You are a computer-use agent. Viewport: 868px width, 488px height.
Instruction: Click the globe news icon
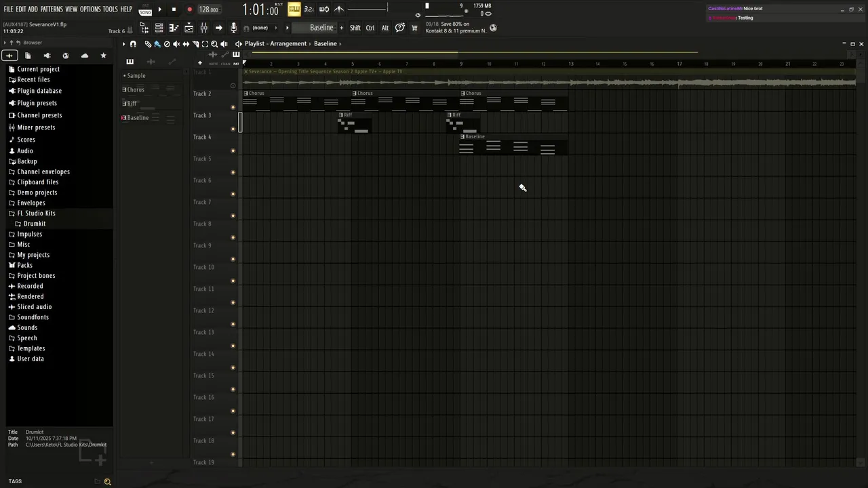(493, 28)
